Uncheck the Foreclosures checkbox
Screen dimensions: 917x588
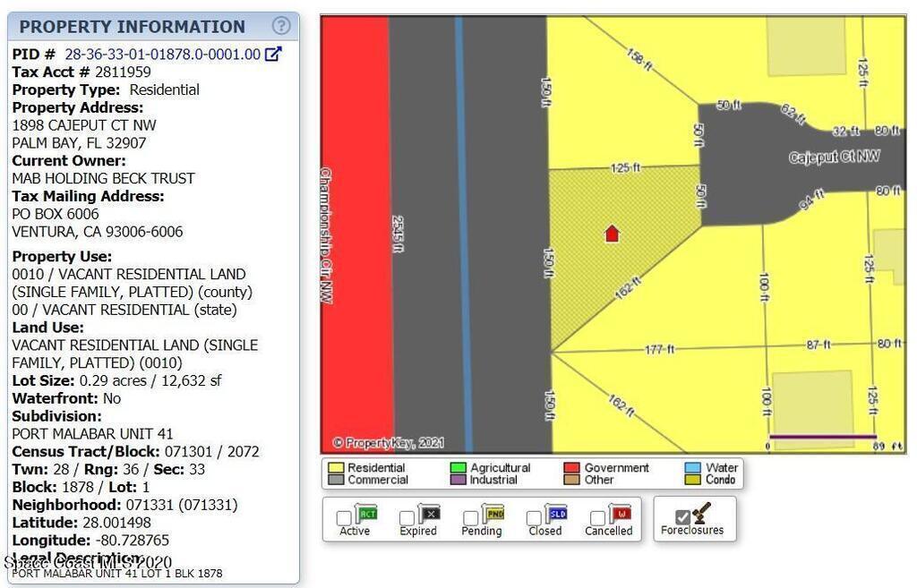pyautogui.click(x=682, y=517)
